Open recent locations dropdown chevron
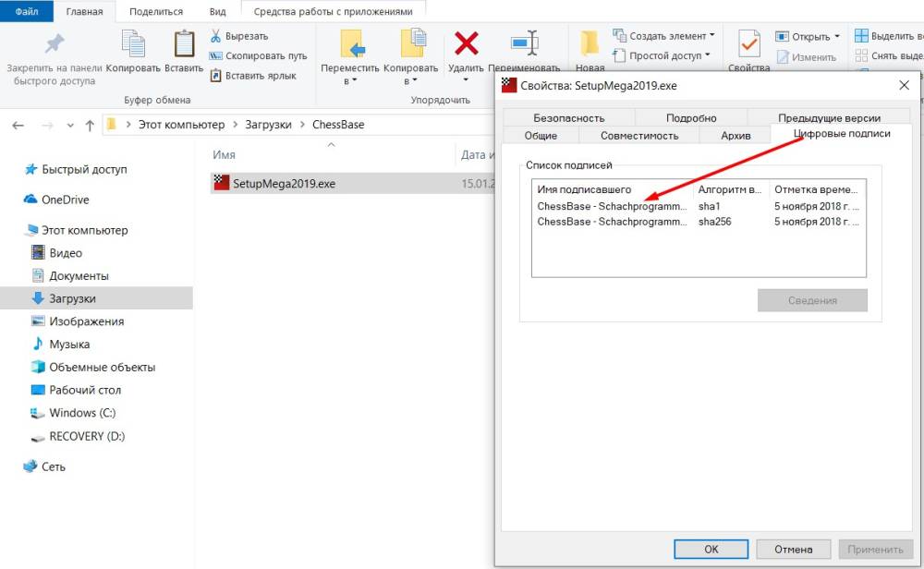The width and height of the screenshot is (924, 569). point(70,126)
